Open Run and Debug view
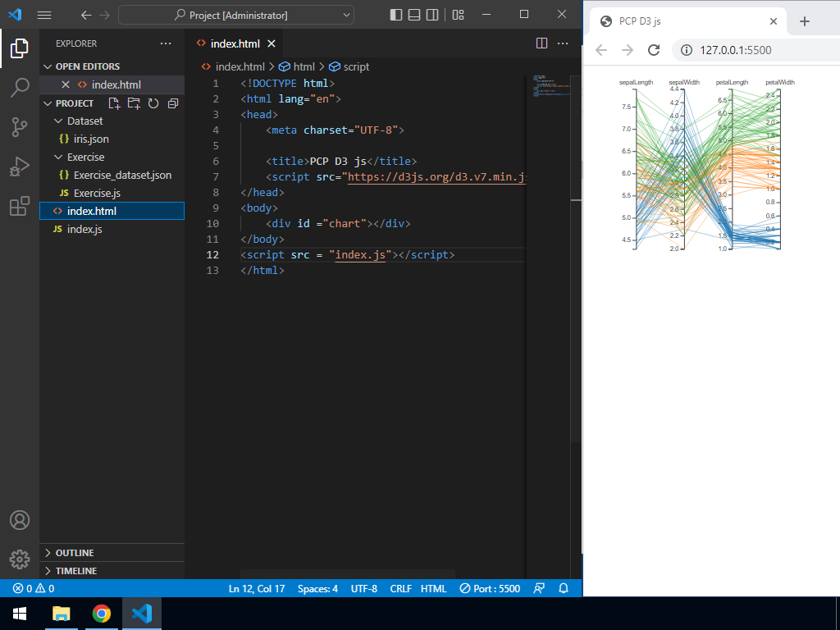The width and height of the screenshot is (840, 630). tap(20, 167)
